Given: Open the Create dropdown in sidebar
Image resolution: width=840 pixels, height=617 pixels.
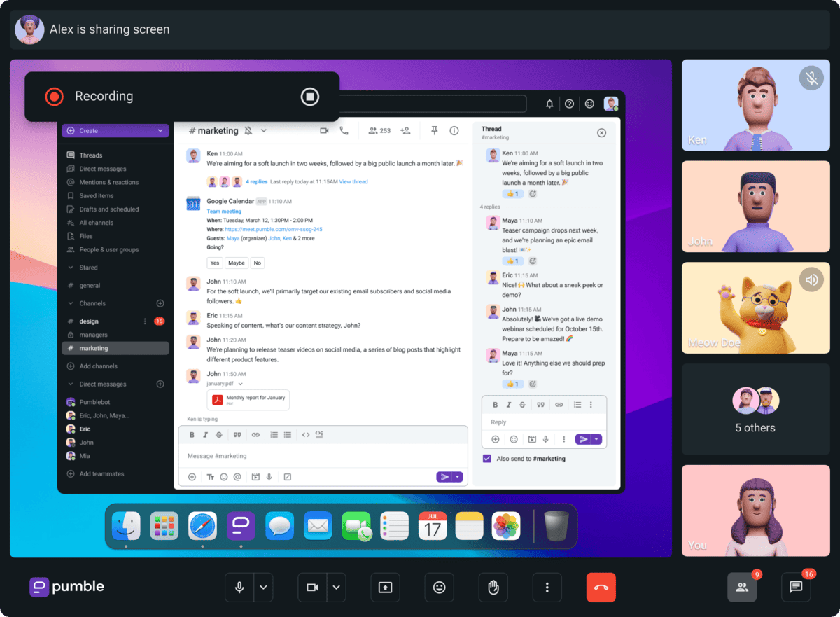Looking at the screenshot, I should [115, 131].
